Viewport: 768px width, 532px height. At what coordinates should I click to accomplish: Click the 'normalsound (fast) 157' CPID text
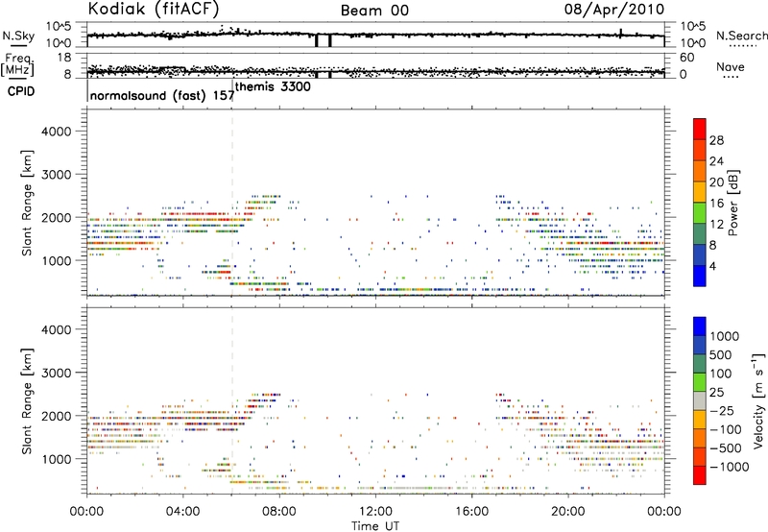(162, 95)
